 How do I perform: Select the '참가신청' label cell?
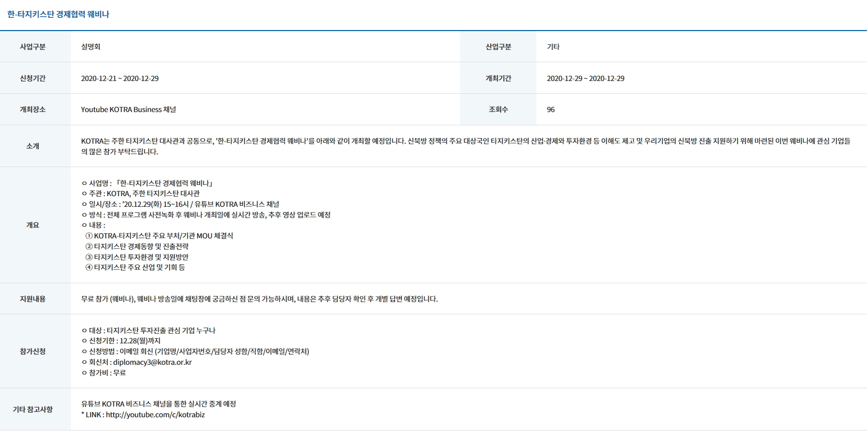coord(35,352)
